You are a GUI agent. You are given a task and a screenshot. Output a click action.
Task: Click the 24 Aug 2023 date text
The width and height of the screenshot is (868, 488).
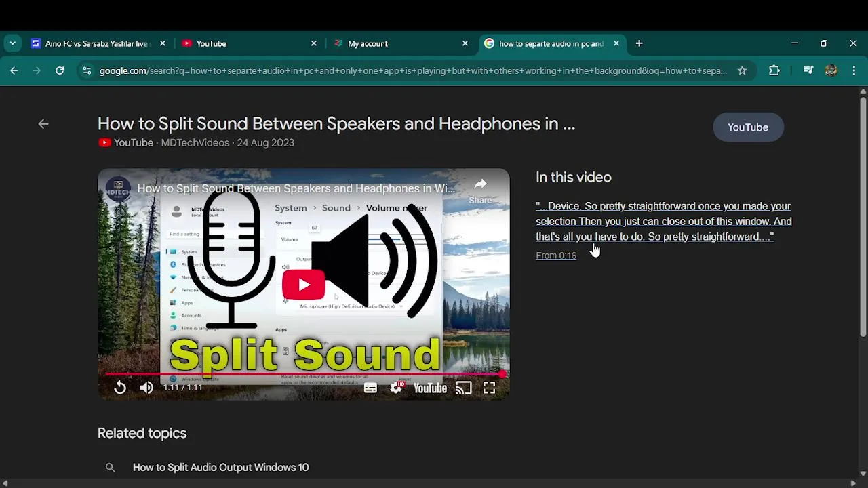(x=265, y=142)
